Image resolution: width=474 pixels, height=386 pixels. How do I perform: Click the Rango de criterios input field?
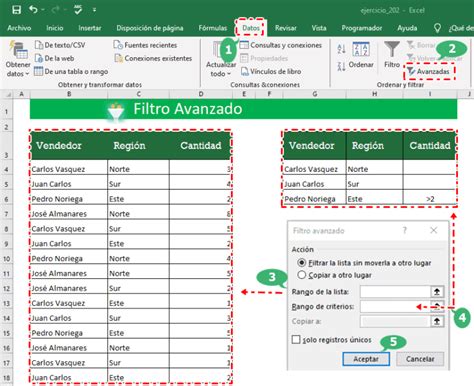coord(395,307)
